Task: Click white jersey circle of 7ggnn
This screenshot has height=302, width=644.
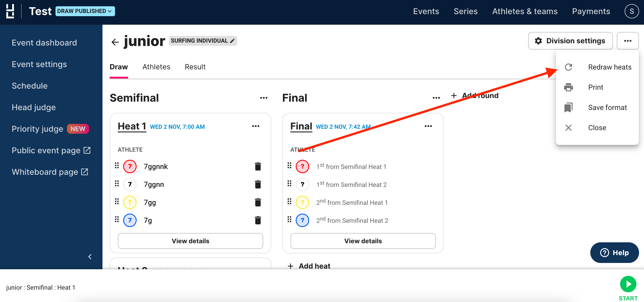Action: [x=130, y=184]
